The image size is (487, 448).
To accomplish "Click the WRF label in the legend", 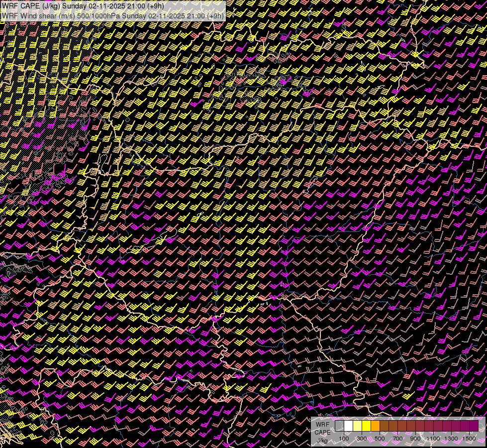I will (323, 425).
